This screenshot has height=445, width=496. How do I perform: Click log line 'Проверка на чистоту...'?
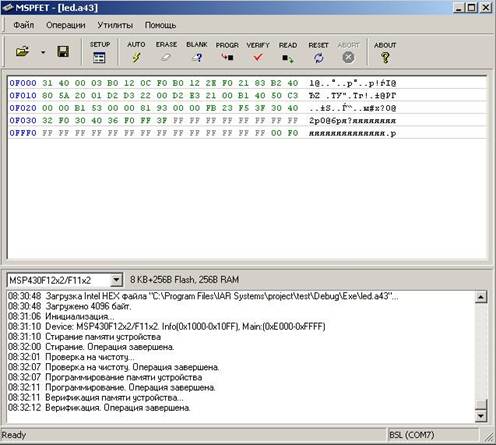71,357
